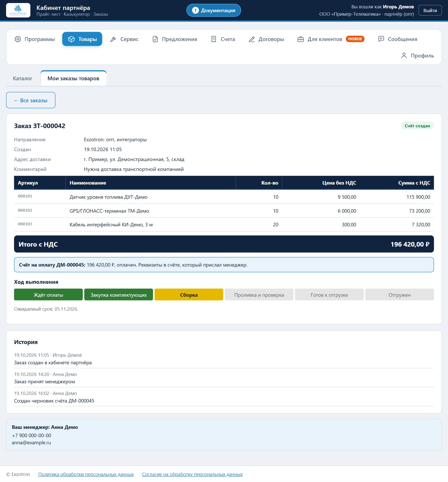
Task: Click the chat bubble icon beside Сообщения
Action: [381, 39]
